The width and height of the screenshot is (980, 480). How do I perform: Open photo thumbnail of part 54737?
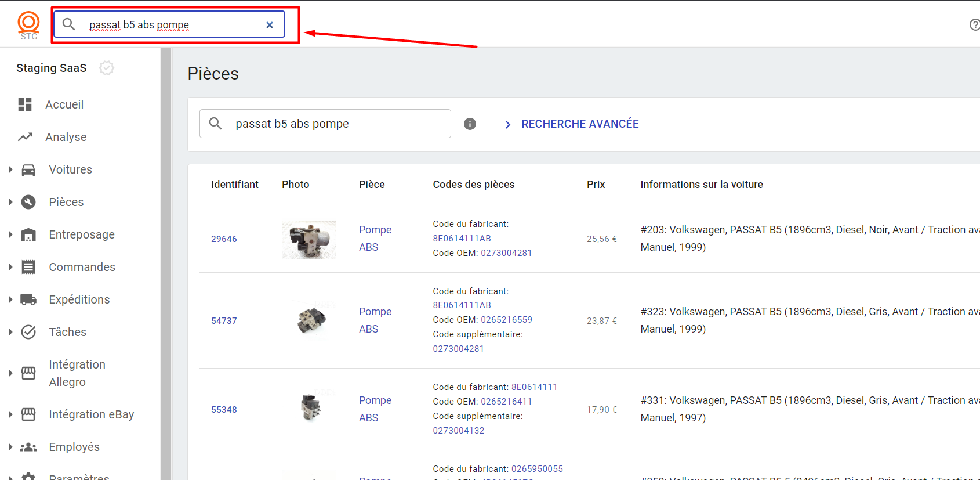click(312, 320)
